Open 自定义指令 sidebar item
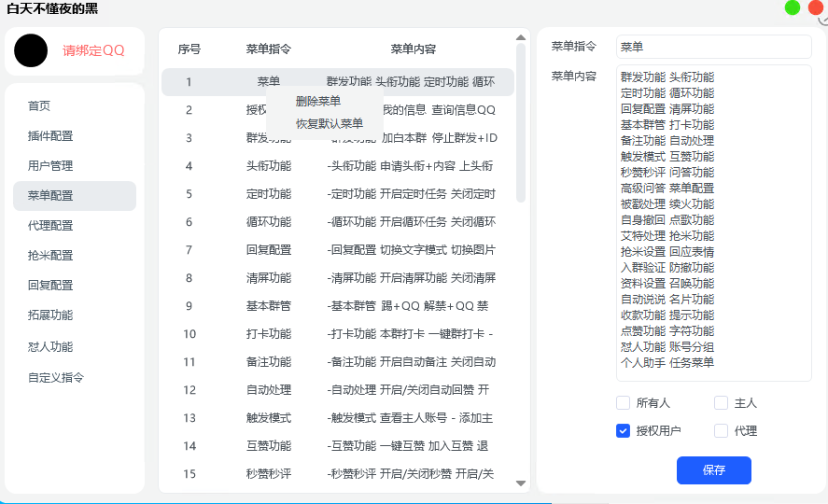Image resolution: width=828 pixels, height=504 pixels. tap(56, 378)
